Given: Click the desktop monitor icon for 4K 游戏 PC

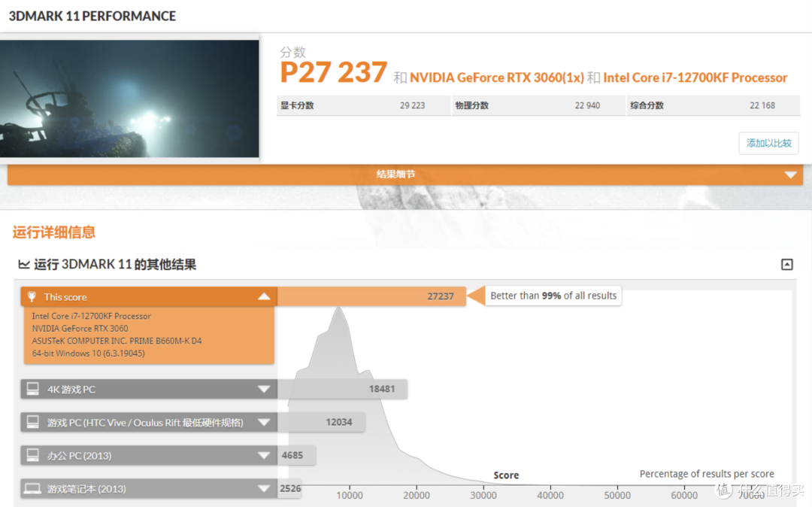Looking at the screenshot, I should click(32, 389).
